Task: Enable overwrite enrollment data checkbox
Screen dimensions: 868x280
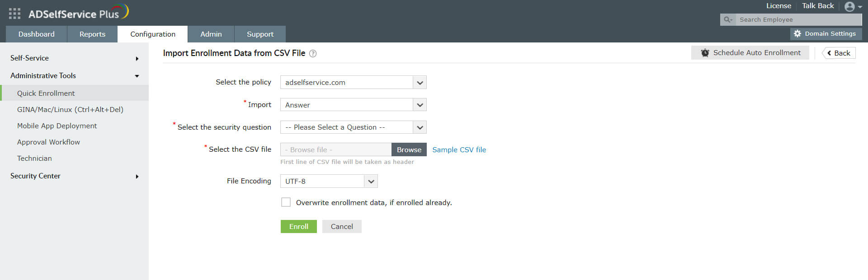Action: tap(286, 202)
